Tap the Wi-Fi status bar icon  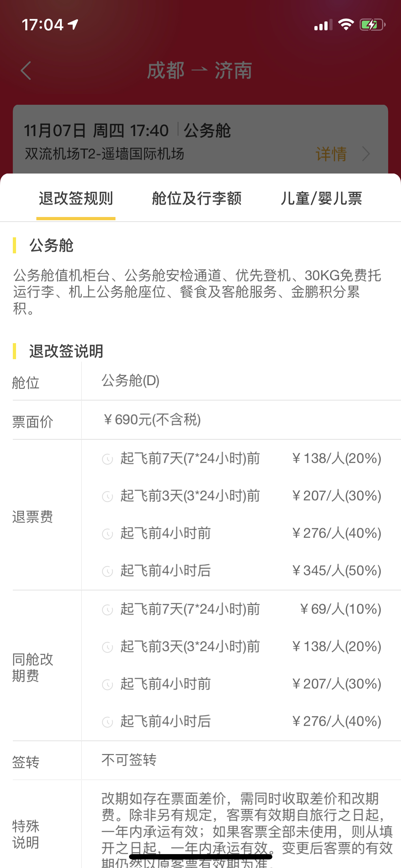346,25
